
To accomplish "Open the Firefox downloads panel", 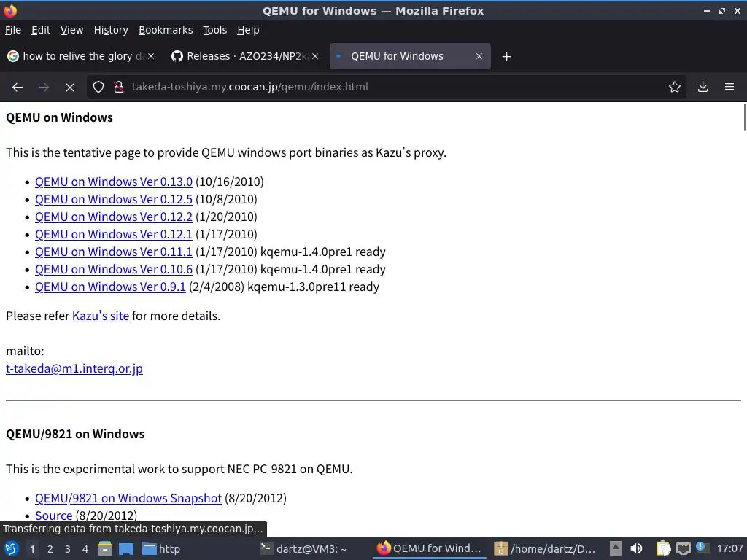I will (x=703, y=87).
